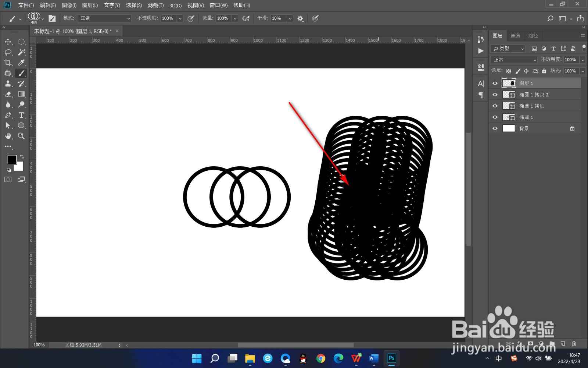Select the Horizontal Type tool

pyautogui.click(x=21, y=115)
